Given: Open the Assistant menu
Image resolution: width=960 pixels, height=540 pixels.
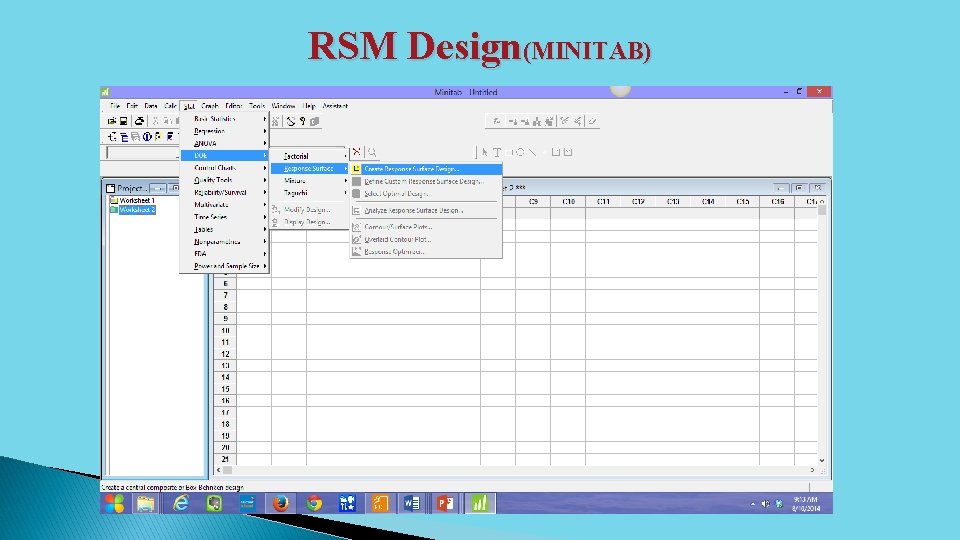Looking at the screenshot, I should click(x=335, y=106).
